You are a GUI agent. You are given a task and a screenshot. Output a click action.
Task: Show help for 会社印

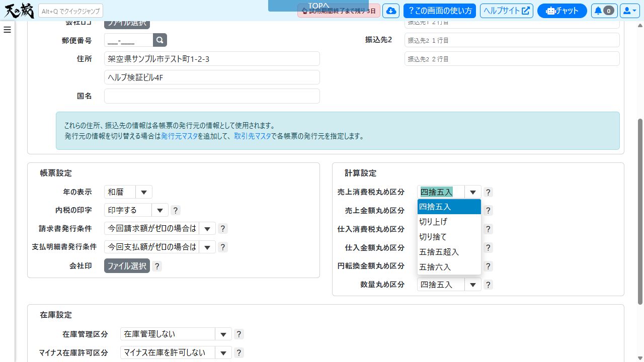(157, 266)
